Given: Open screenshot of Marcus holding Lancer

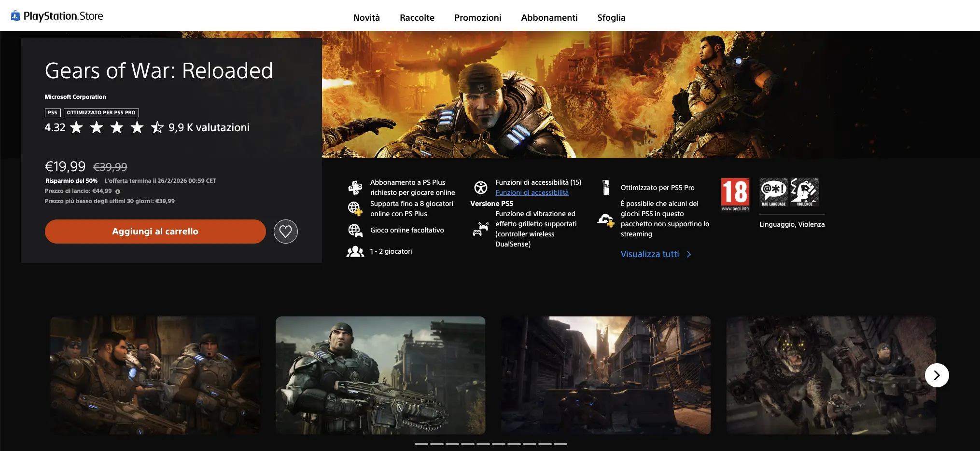Looking at the screenshot, I should (380, 375).
